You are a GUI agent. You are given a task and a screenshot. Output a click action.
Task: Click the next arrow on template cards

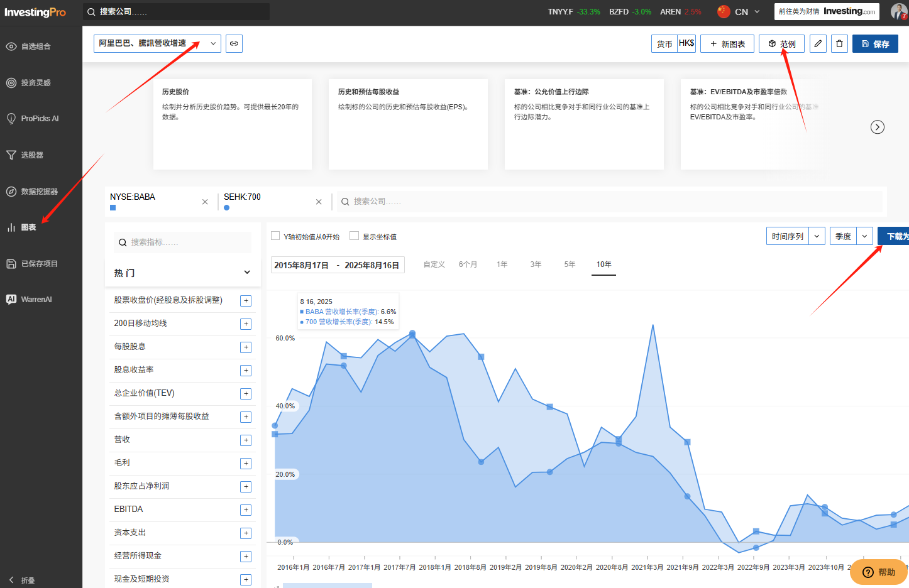coord(878,127)
